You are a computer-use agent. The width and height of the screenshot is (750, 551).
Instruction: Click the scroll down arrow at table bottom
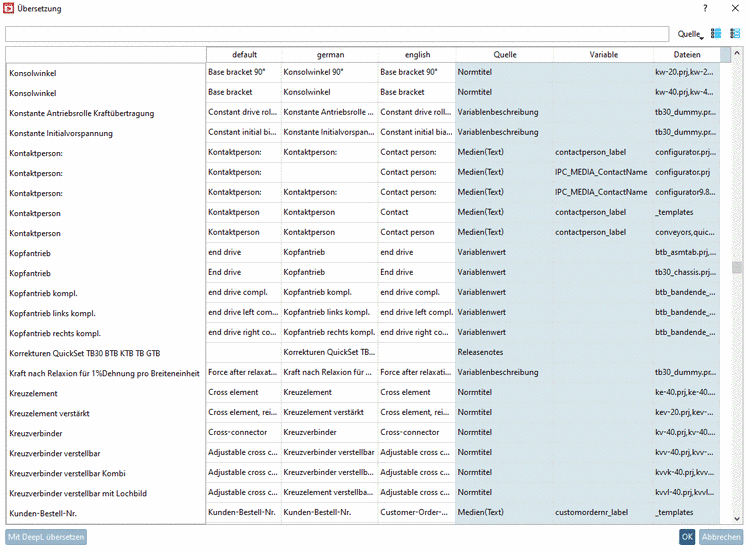click(x=737, y=518)
